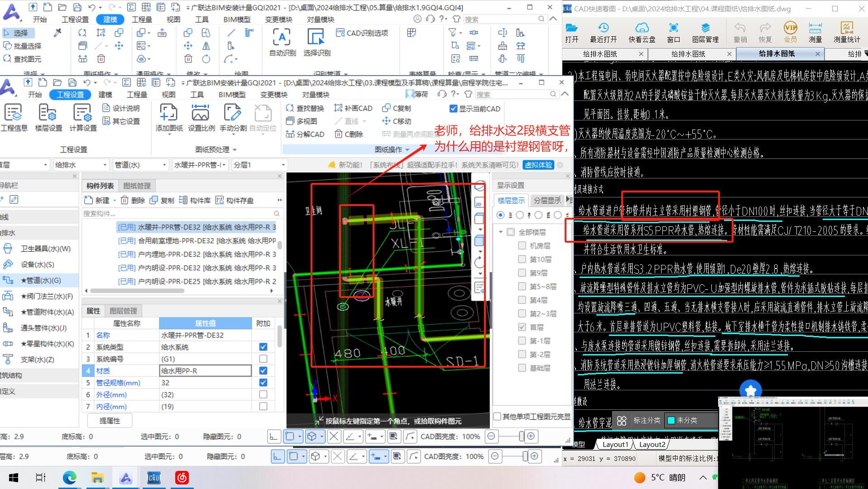Viewport: 868px width, 489px height.
Task: Collapse the 全部楼层 tree node
Action: click(x=501, y=232)
